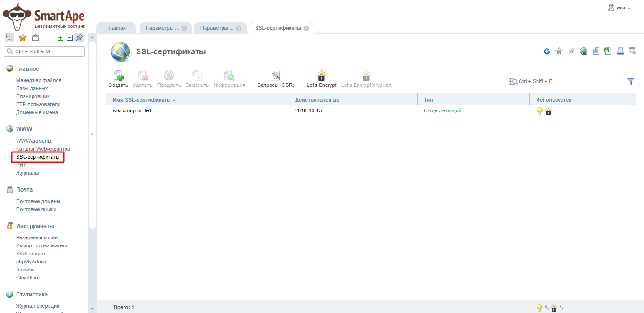
Task: Export the list to Excel
Action: pyautogui.click(x=608, y=51)
